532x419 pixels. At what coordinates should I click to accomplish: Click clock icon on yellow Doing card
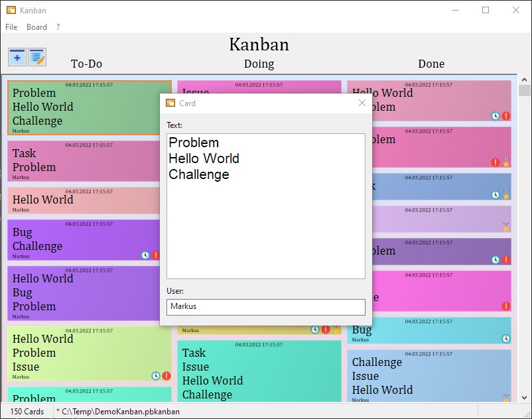tap(315, 329)
